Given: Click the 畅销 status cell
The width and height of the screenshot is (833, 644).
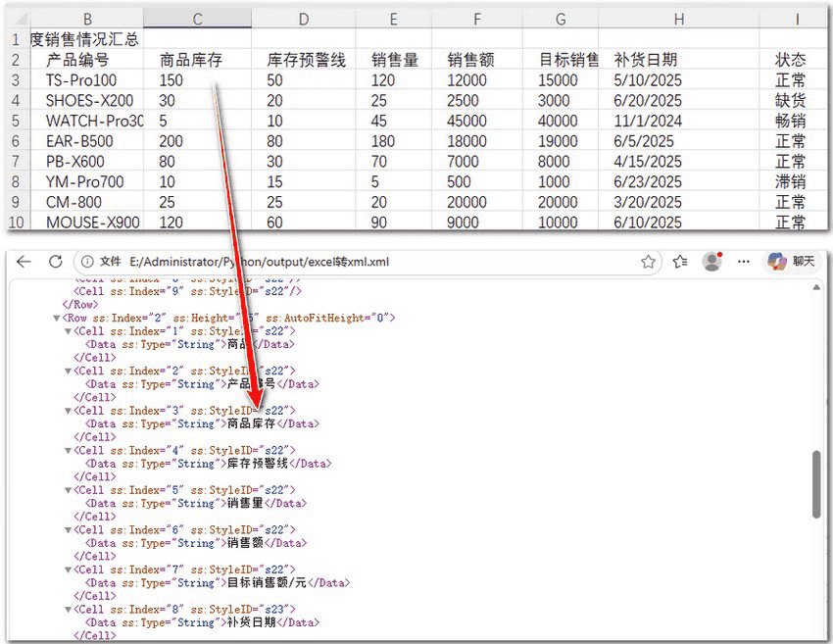Looking at the screenshot, I should click(792, 121).
